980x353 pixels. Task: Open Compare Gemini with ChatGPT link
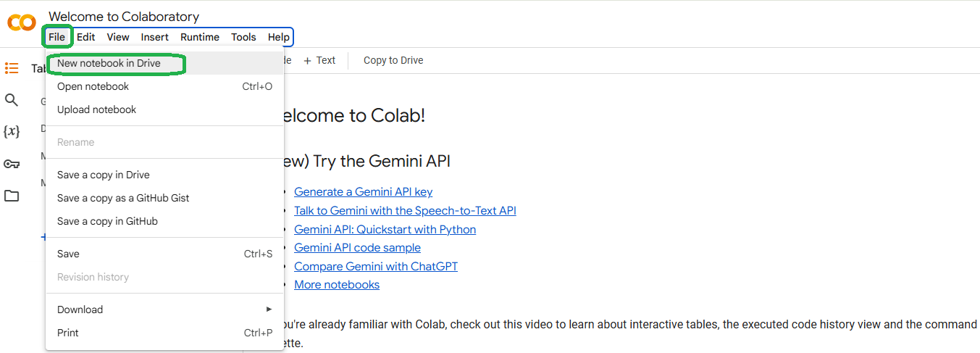(x=376, y=266)
